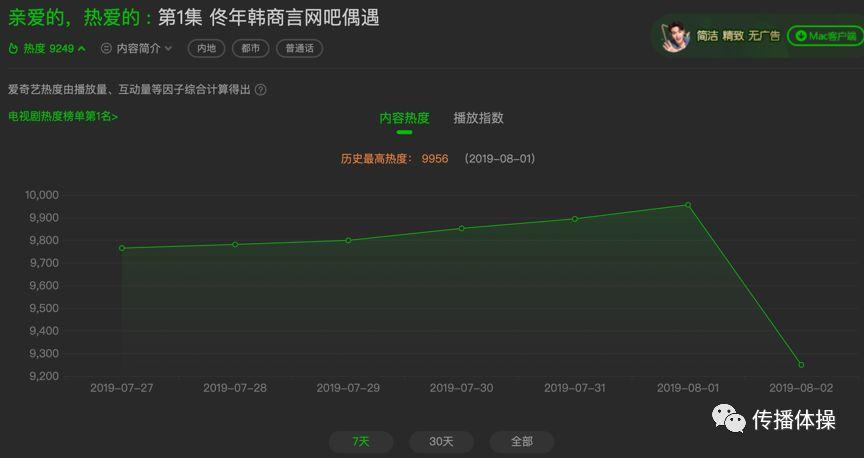Click the help question mark icon
This screenshot has height=458, width=864.
click(261, 89)
